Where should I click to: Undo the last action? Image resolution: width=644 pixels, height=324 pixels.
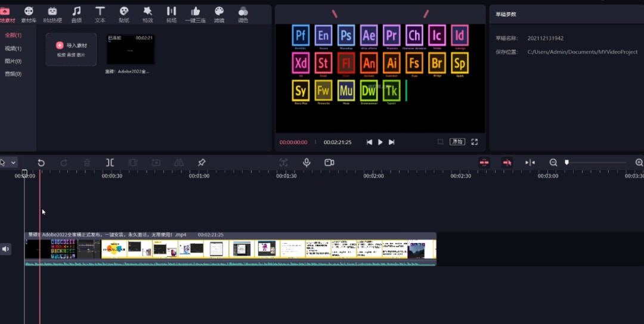(41, 163)
